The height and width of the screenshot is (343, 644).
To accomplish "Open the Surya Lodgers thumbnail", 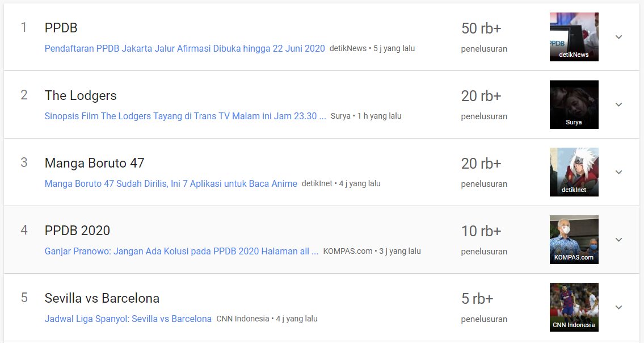I will point(574,104).
